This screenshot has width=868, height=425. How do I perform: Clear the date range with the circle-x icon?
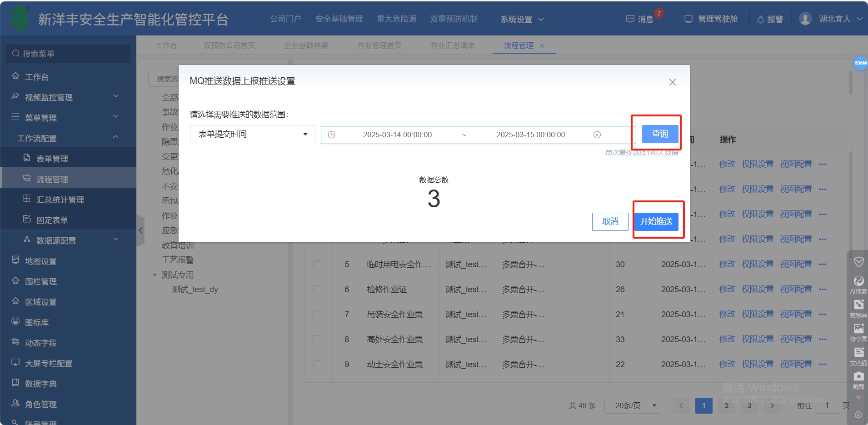597,135
